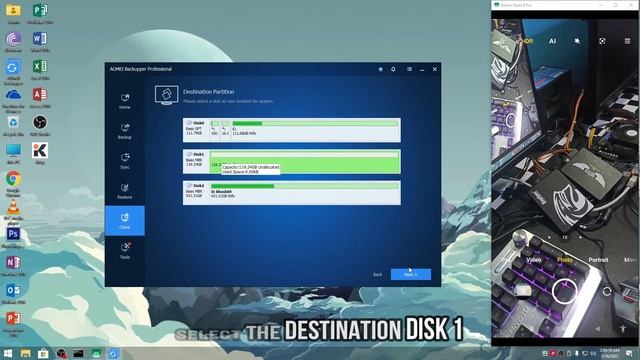Open the Backup section in sidebar

tap(125, 131)
